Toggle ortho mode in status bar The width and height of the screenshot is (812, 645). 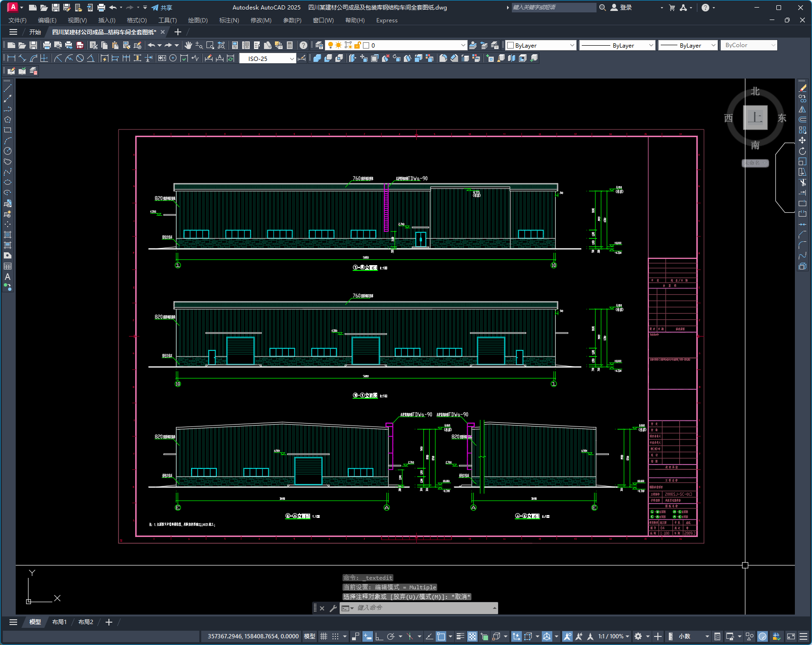[x=379, y=636]
